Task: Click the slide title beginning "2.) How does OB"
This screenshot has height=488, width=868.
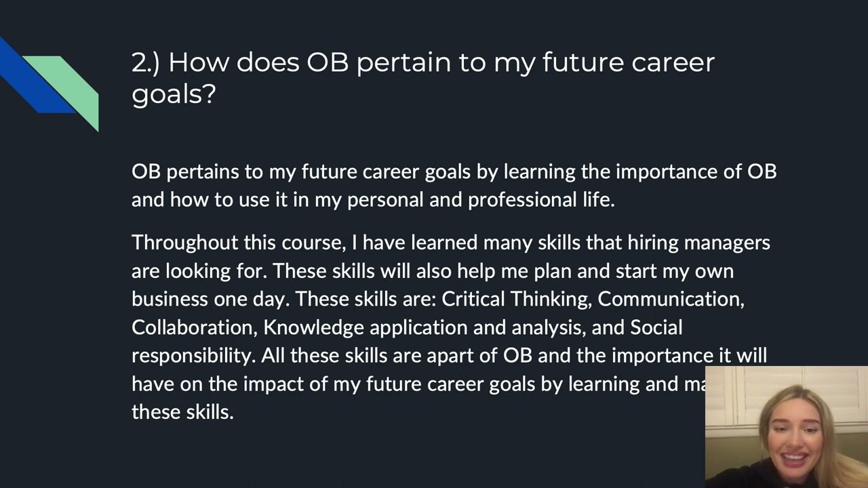Action: 422,62
